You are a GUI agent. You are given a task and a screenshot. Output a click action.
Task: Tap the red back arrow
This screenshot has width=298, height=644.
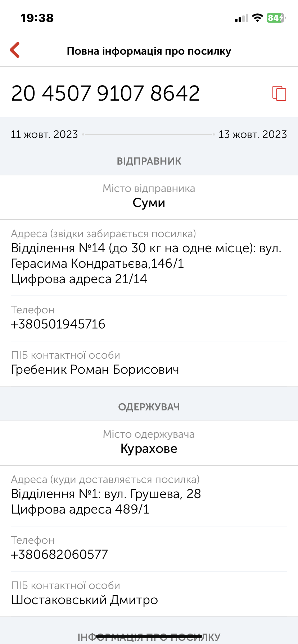15,50
